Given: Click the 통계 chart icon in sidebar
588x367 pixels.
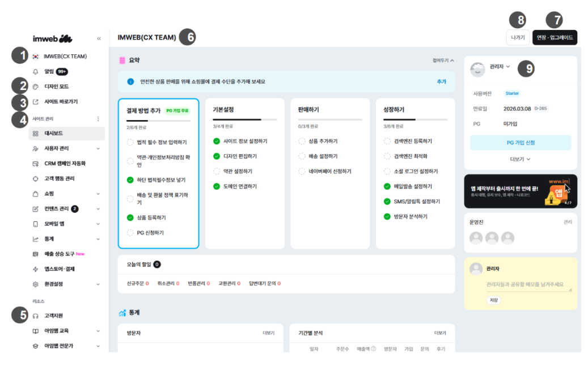Looking at the screenshot, I should [36, 239].
